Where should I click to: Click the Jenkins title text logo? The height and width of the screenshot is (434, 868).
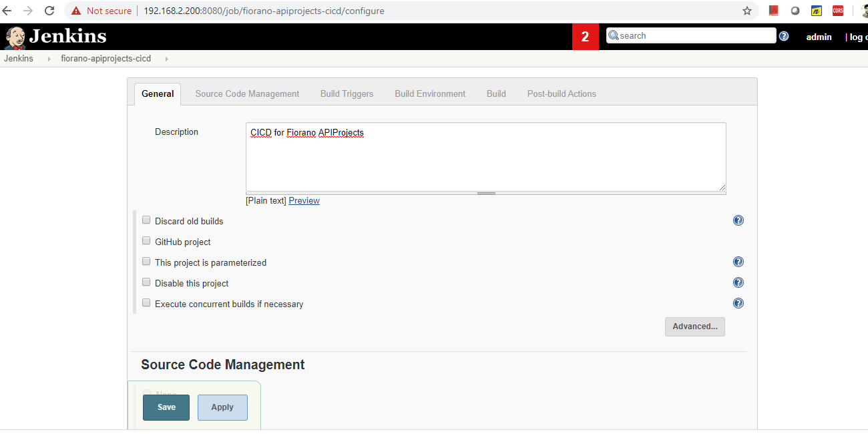[x=67, y=36]
